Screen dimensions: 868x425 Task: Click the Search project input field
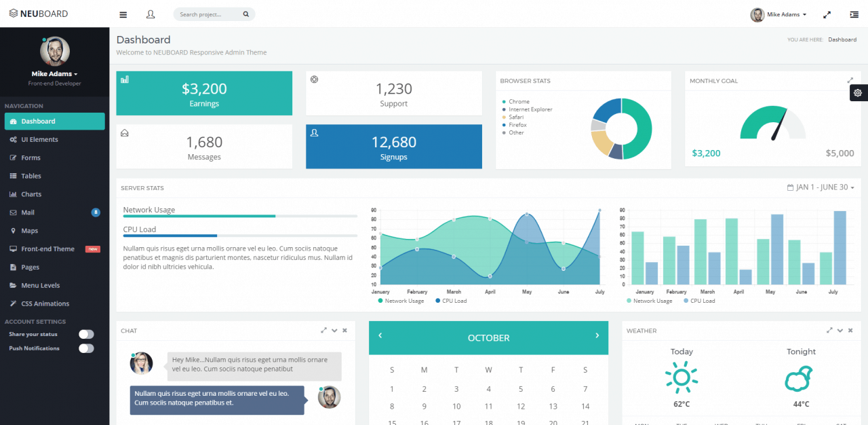tap(214, 14)
